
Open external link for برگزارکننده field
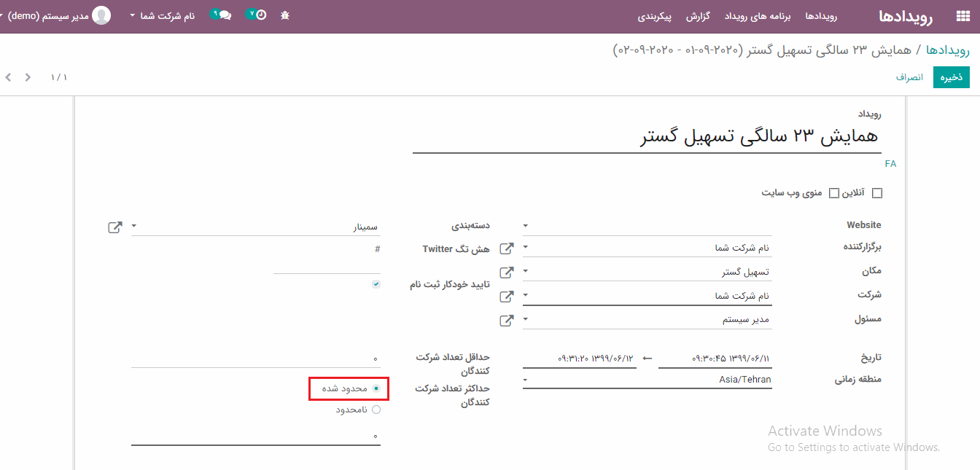506,248
